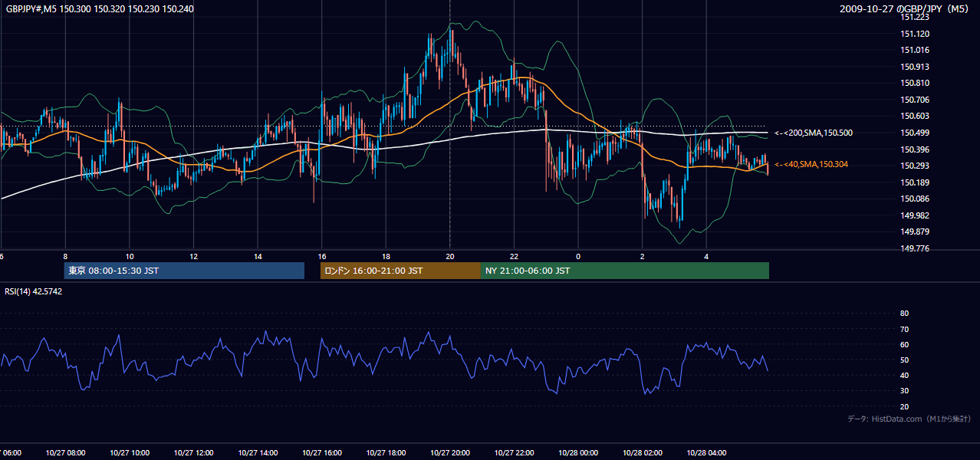Click bottom time label 10/27 20:00
980x460 pixels.
(x=449, y=453)
